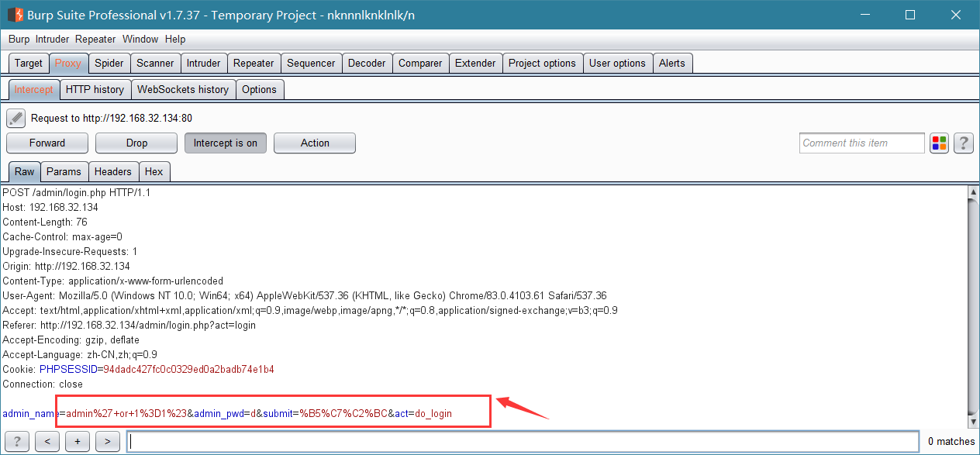Forward the intercepted request
Image resolution: width=980 pixels, height=455 pixels.
[47, 143]
